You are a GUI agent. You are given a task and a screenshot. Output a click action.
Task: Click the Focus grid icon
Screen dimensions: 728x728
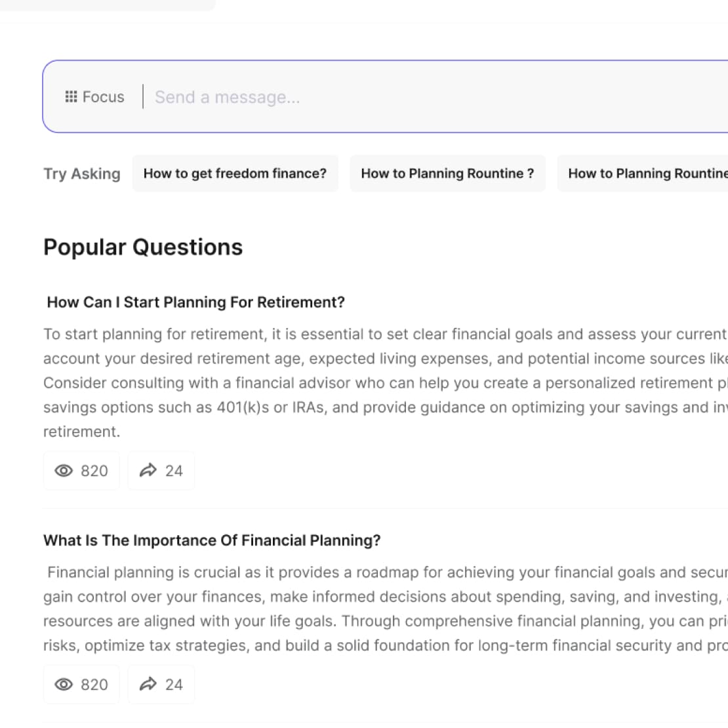[71, 97]
